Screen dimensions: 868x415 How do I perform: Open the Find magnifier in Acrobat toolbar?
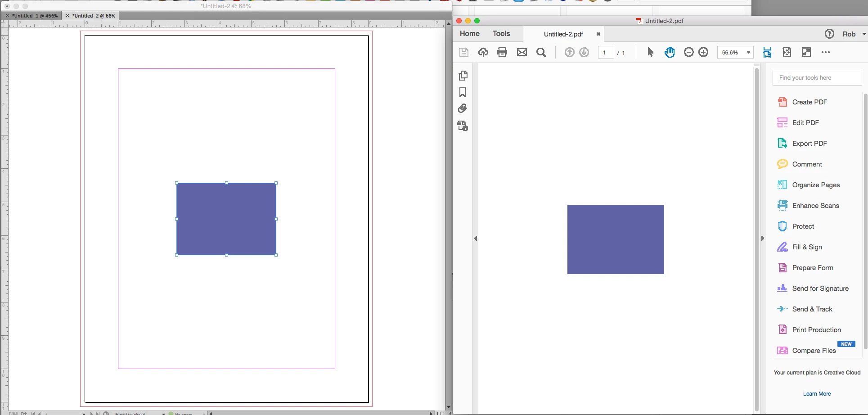541,52
